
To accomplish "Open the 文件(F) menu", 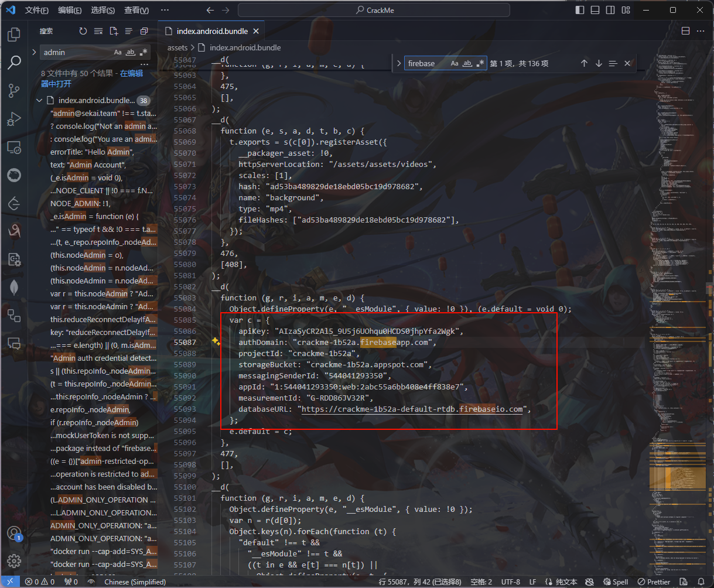I will (36, 11).
